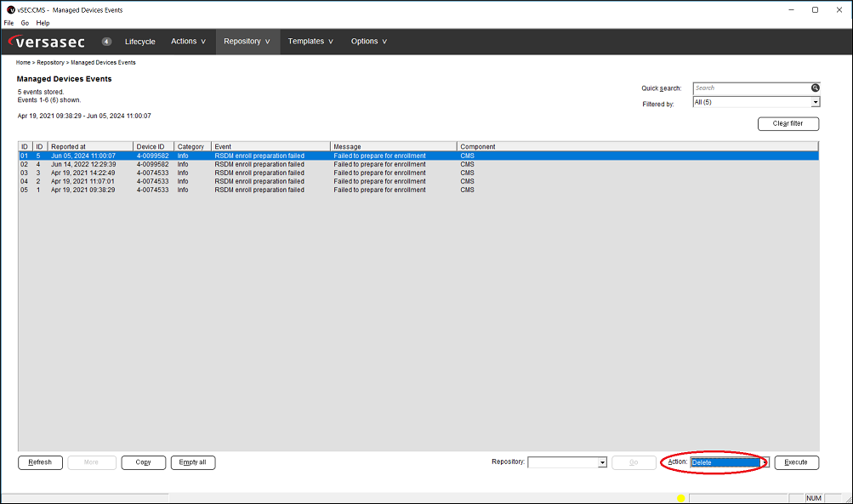Click the Execute button
The width and height of the screenshot is (853, 504).
tap(796, 462)
